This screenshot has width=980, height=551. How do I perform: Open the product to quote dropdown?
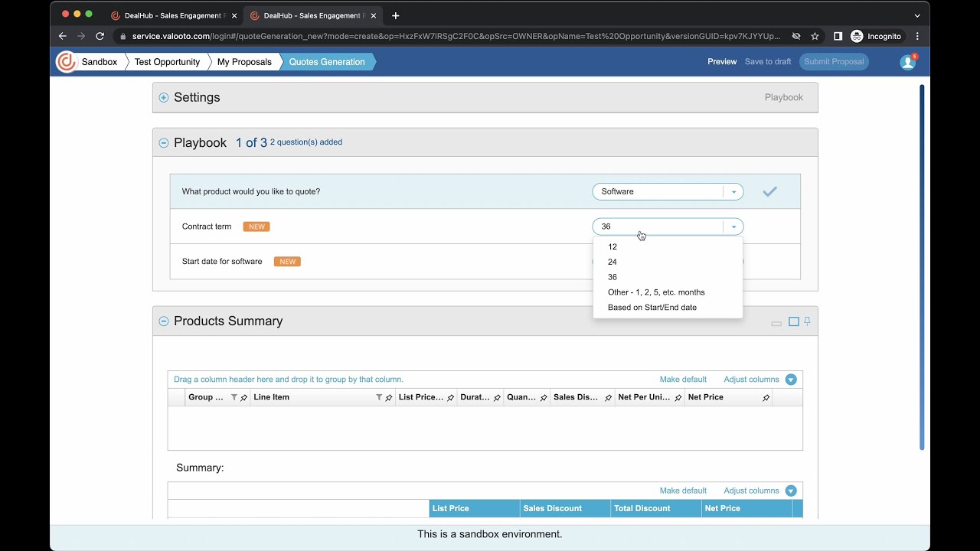coord(668,192)
